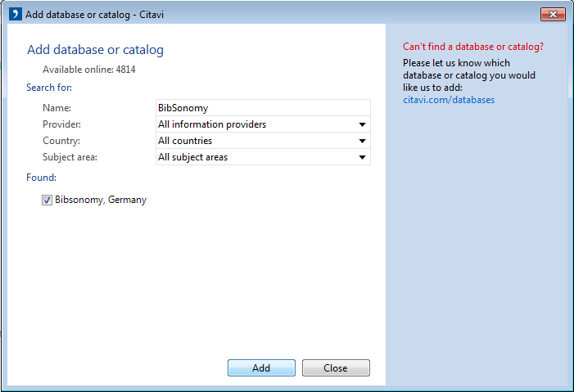
Task: Click the 'Search for:' label
Action: point(49,88)
